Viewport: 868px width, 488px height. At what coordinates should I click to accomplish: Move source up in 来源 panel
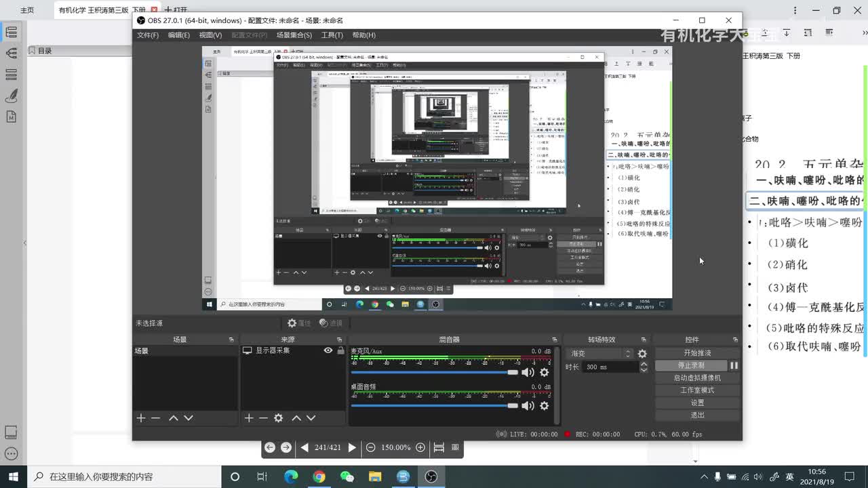coord(296,418)
